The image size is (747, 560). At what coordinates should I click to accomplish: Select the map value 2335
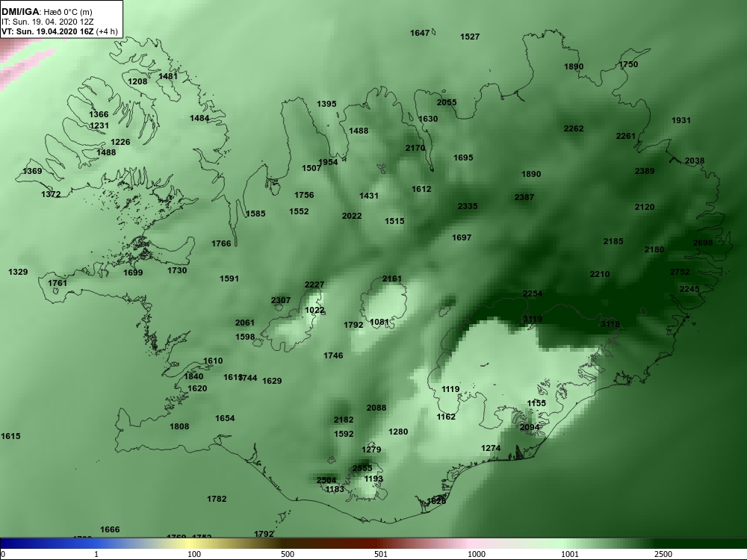[x=468, y=206]
